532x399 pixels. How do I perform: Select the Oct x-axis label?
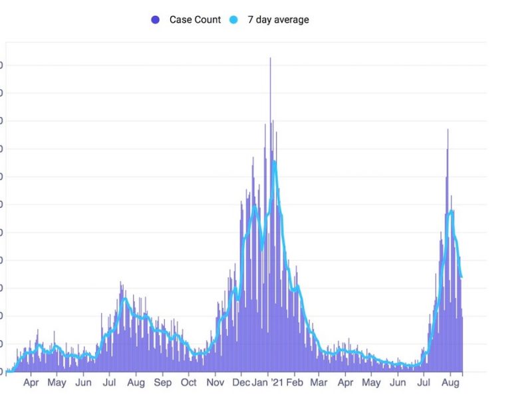point(189,383)
